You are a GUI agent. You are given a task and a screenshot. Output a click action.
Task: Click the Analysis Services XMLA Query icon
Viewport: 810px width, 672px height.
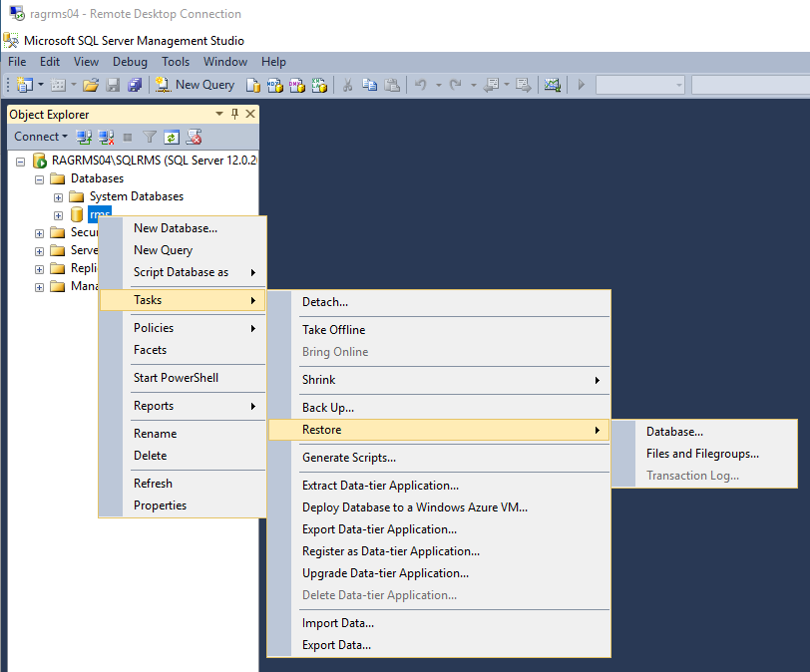click(319, 85)
